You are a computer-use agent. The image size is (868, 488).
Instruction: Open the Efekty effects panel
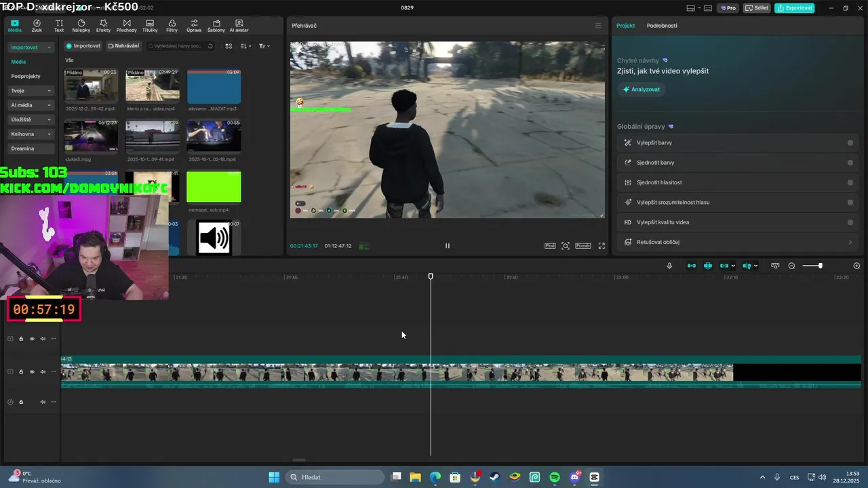coord(103,26)
